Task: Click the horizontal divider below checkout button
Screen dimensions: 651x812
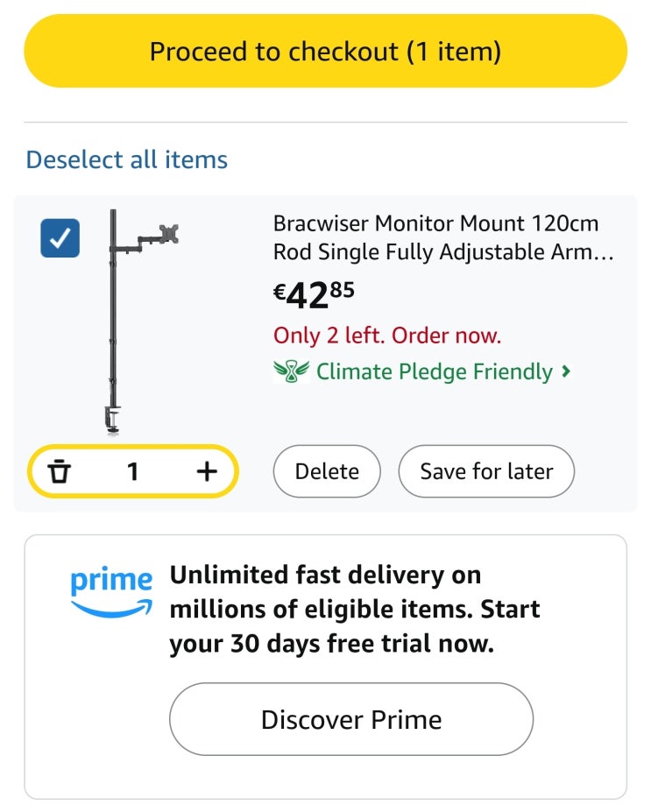Action: coord(325,123)
